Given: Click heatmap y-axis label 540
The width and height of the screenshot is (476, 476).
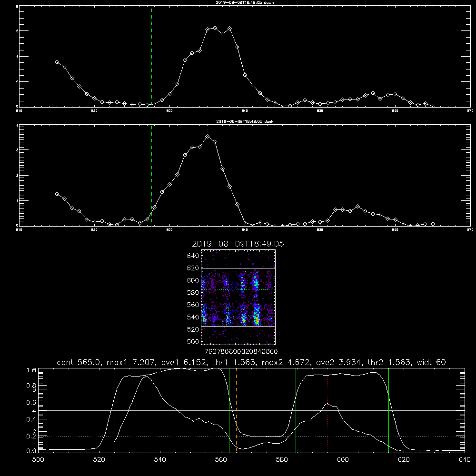Looking at the screenshot, I should pos(193,317).
